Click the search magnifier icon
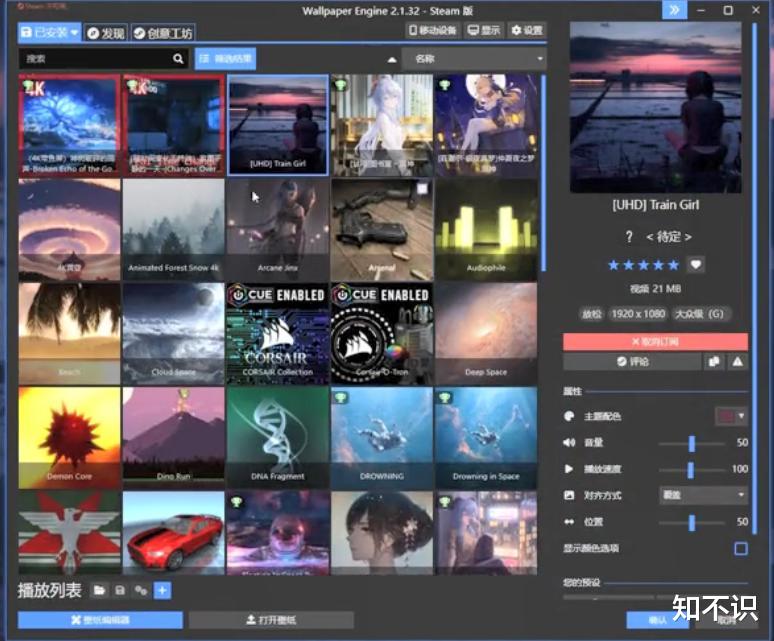This screenshot has width=774, height=641. point(178,59)
